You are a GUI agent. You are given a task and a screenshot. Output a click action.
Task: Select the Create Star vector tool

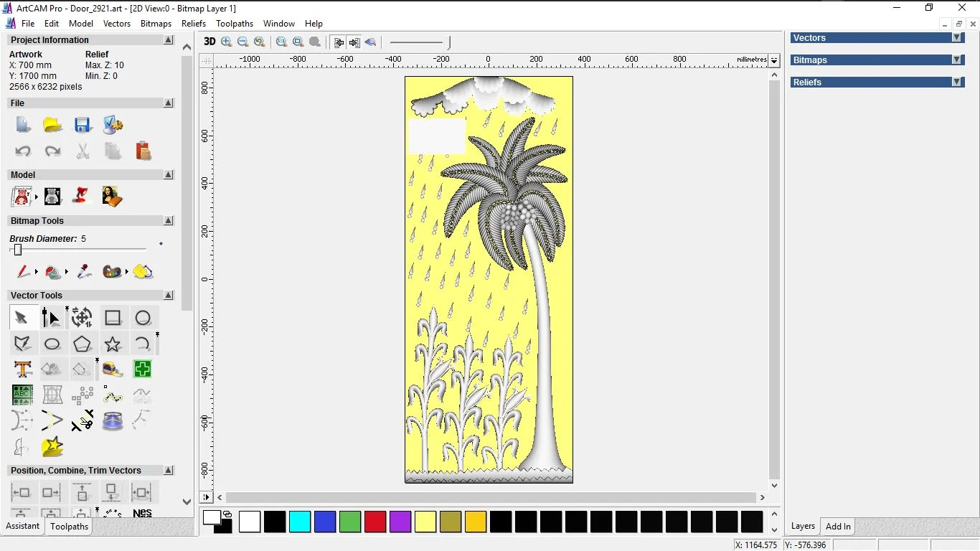(x=113, y=344)
